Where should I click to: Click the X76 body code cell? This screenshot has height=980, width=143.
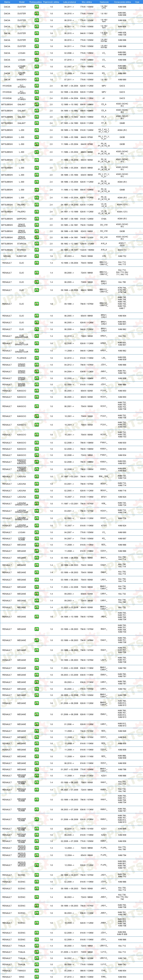[x=104, y=256]
